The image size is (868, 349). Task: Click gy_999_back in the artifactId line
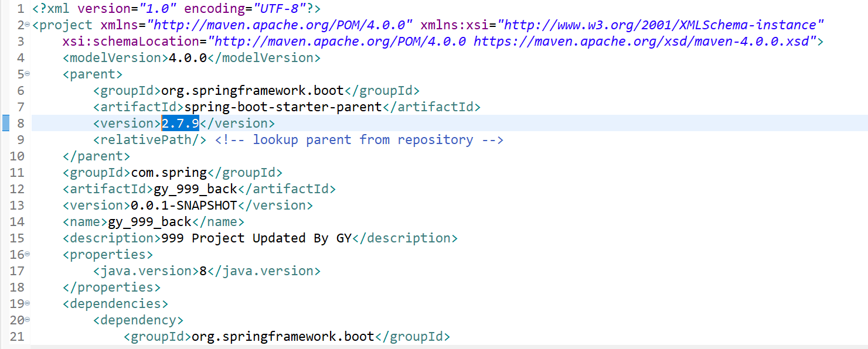pos(195,189)
